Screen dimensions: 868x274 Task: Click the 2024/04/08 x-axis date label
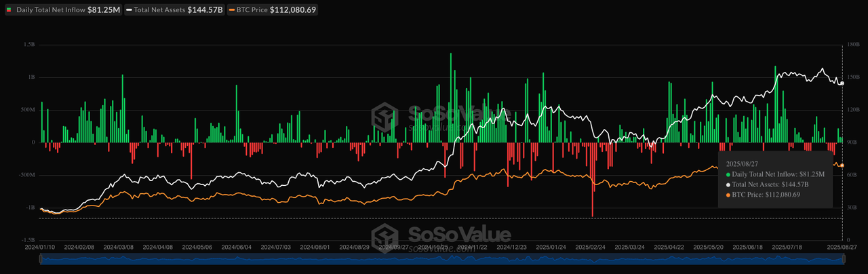point(159,248)
